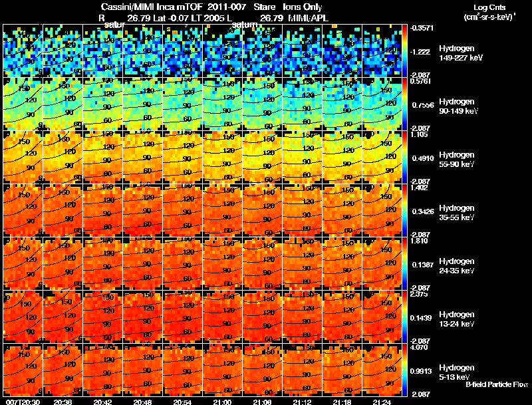Image resolution: width=532 pixels, height=405 pixels.
Task: Open the 149-227 keV panel above 007T20:30
Action: tap(23, 51)
